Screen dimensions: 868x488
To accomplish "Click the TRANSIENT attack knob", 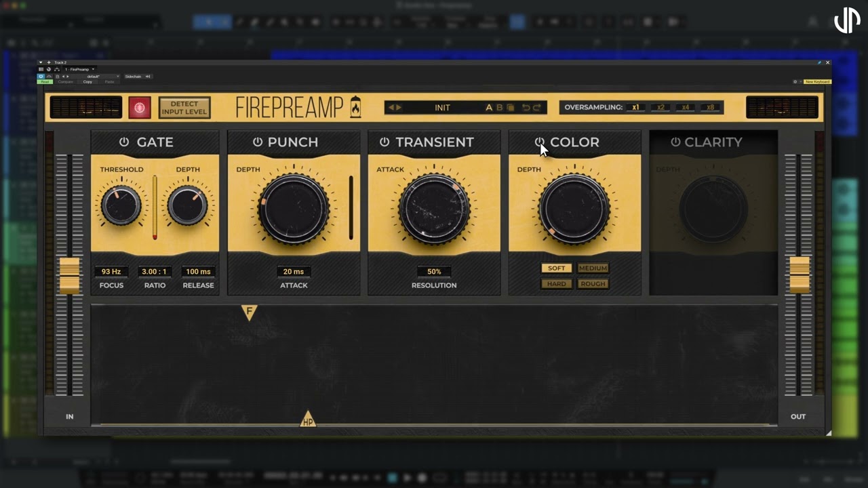I will pyautogui.click(x=434, y=209).
